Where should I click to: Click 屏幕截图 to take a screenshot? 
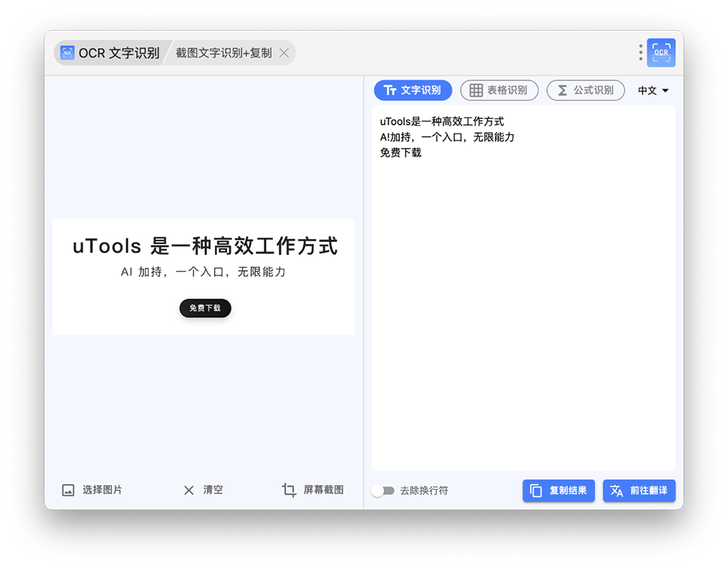(x=313, y=490)
